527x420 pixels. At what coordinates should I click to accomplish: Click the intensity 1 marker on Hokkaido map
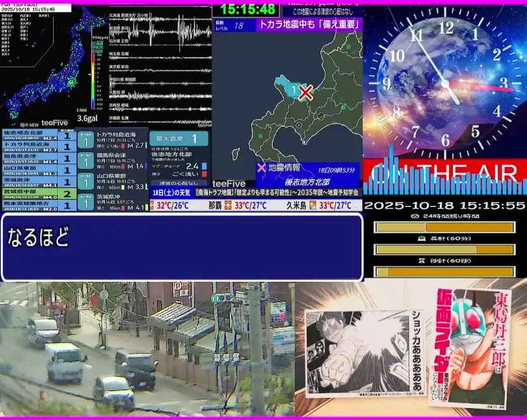coord(294,90)
